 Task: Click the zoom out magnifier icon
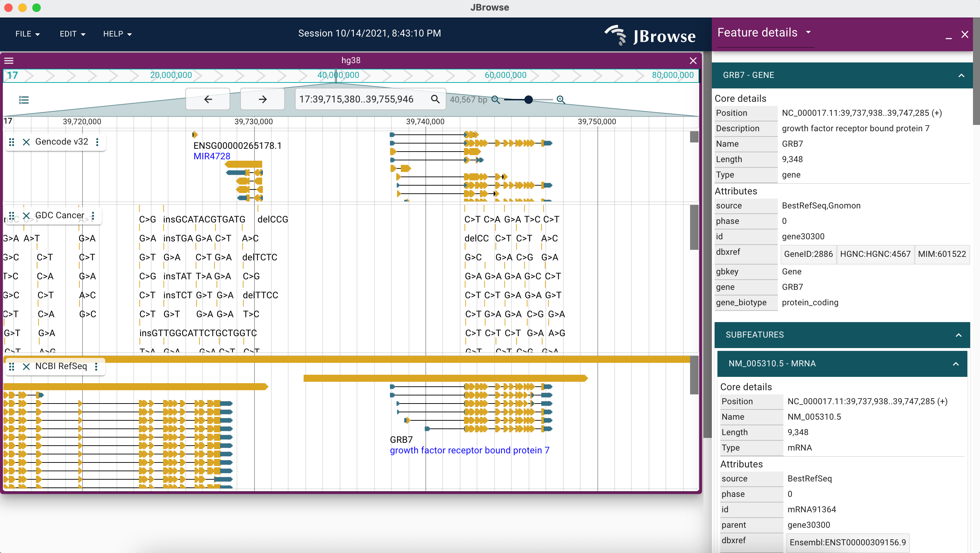click(495, 100)
